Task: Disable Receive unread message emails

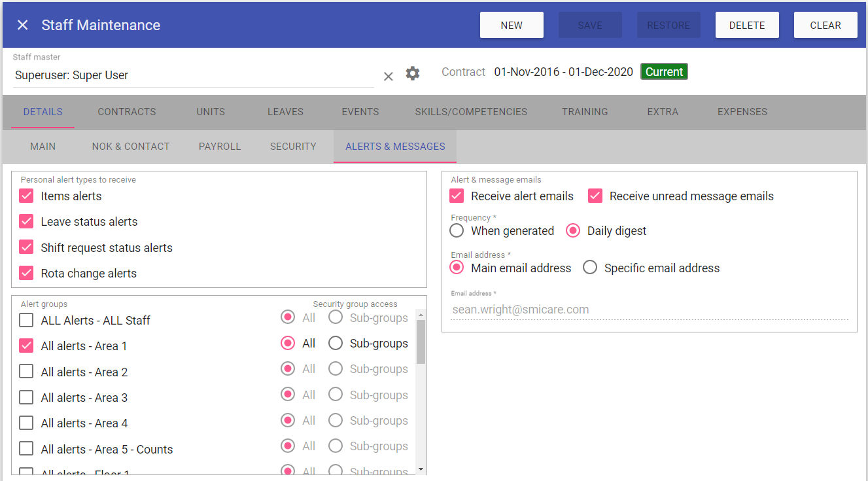Action: click(595, 196)
